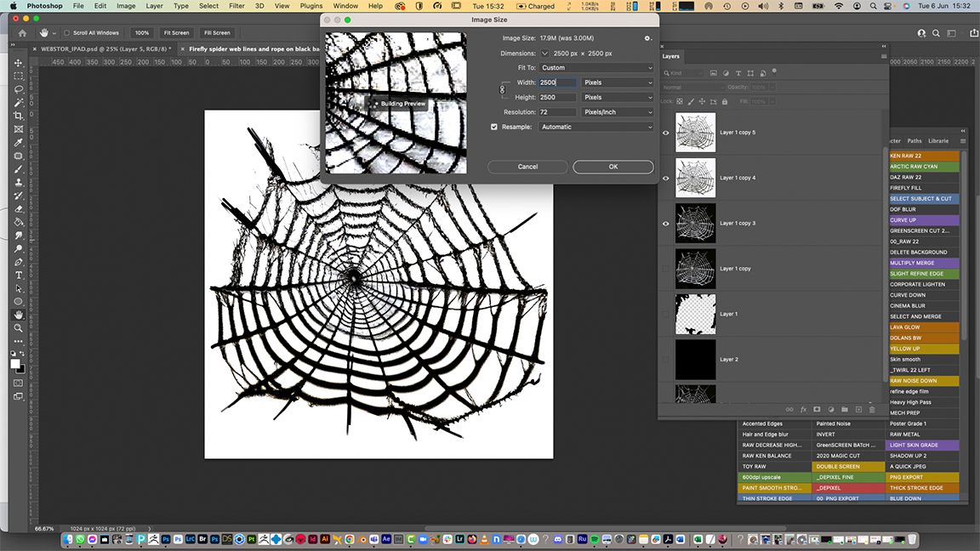
Task: Select the Hand tool
Action: tap(18, 315)
